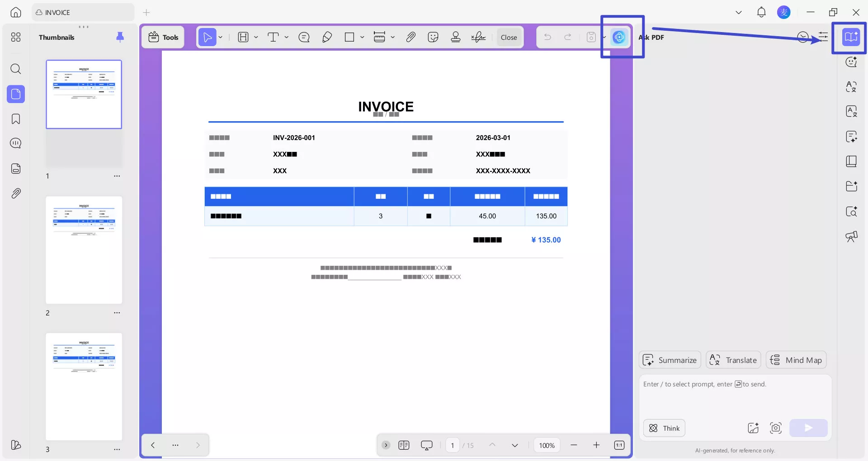Image resolution: width=868 pixels, height=461 pixels.
Task: Open AI chat mode with smiley icon
Action: 851,62
